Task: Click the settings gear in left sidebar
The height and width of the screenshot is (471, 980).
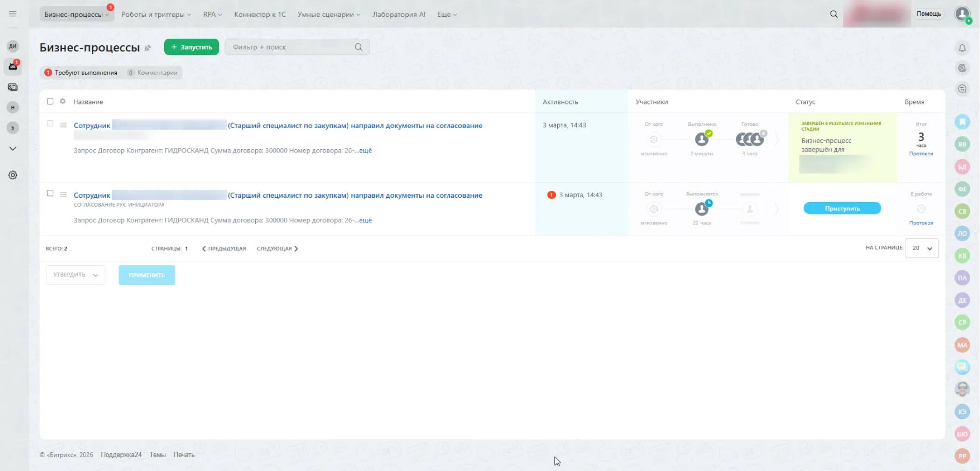Action: coord(13,175)
